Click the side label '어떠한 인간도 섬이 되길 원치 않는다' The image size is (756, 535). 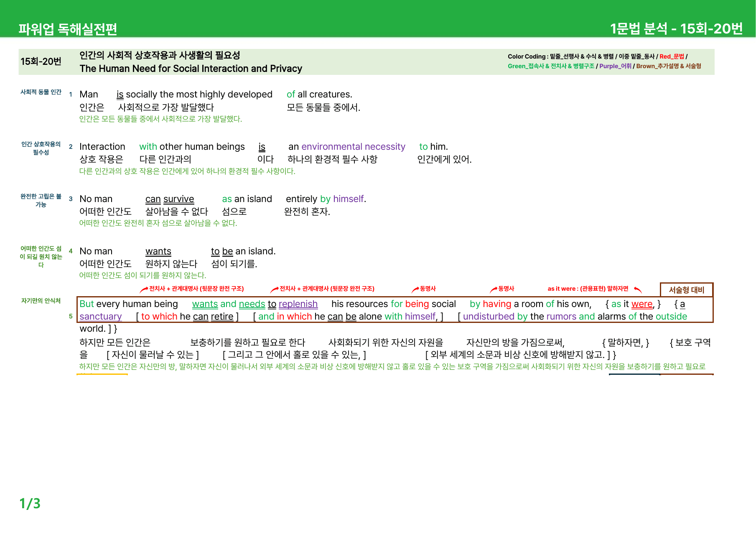point(41,256)
